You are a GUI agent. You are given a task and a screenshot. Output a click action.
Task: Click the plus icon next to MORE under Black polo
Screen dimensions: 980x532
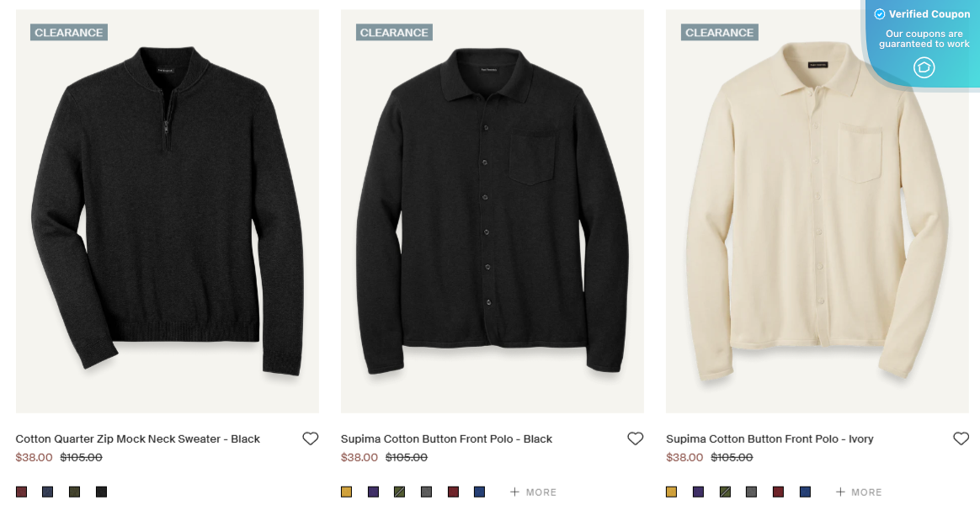(516, 492)
